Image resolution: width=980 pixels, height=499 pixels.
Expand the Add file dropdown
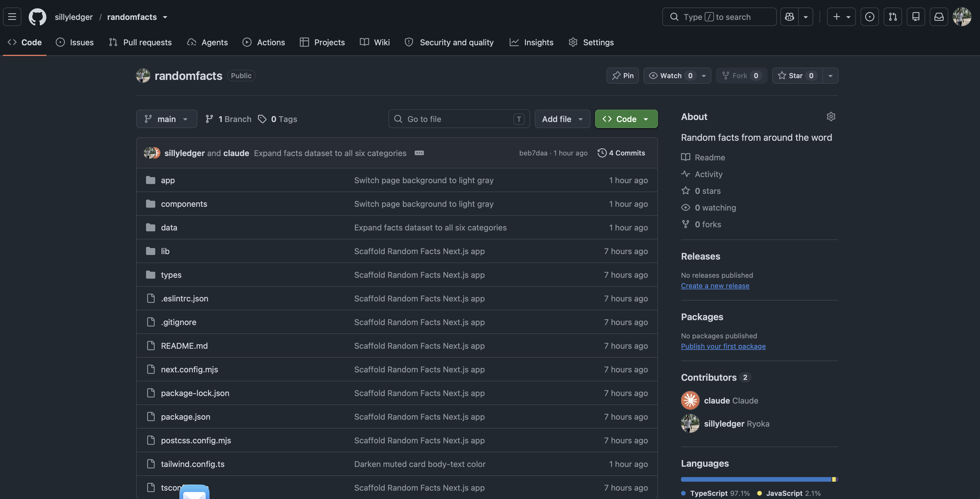tap(562, 119)
